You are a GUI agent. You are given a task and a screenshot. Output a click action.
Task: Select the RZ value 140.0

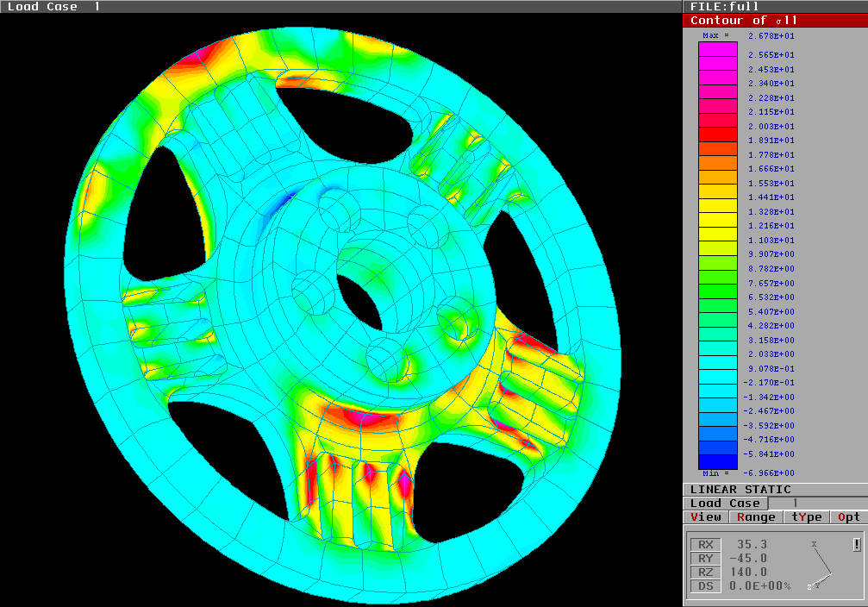click(748, 573)
